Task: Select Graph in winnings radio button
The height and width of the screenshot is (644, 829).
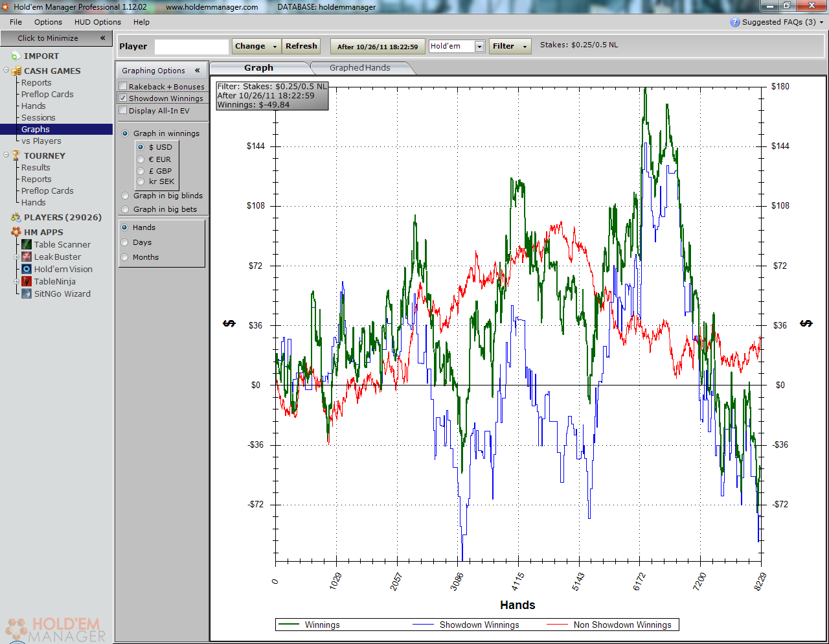Action: (x=125, y=133)
